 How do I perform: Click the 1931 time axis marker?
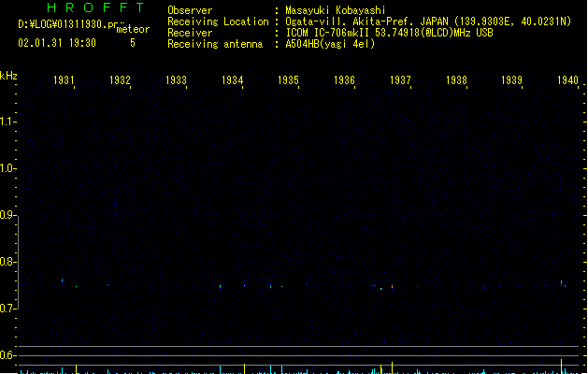click(x=64, y=80)
